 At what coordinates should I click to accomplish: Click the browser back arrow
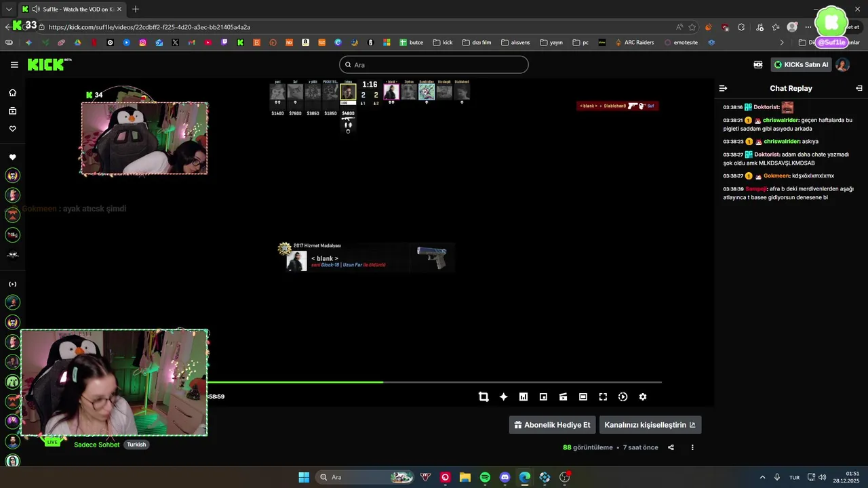pos(8,27)
